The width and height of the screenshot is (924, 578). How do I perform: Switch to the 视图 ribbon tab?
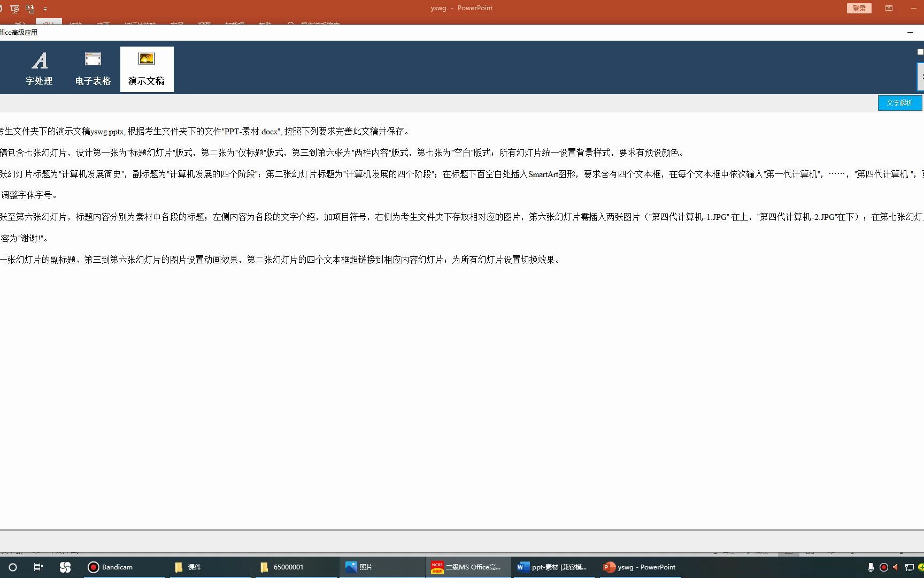tap(204, 24)
